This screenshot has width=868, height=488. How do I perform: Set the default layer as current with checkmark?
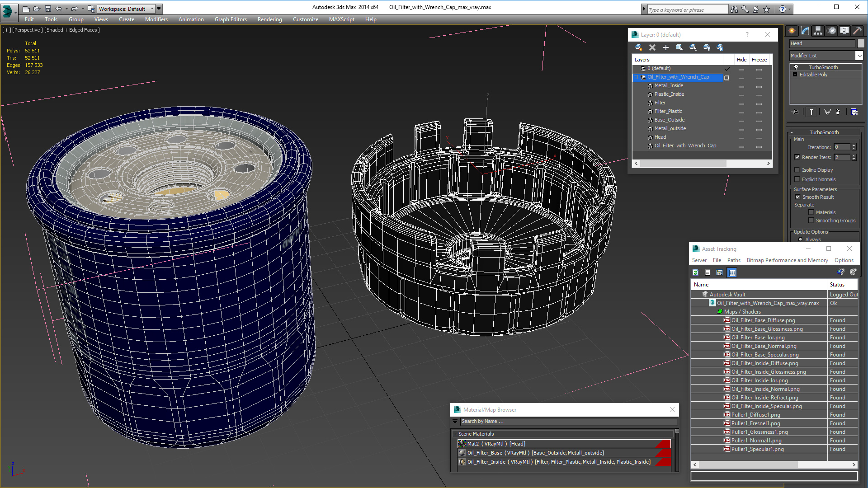tap(727, 69)
